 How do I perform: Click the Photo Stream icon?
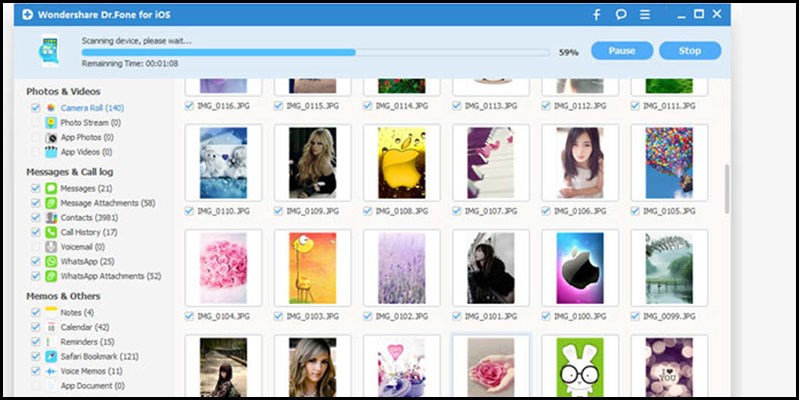click(51, 122)
